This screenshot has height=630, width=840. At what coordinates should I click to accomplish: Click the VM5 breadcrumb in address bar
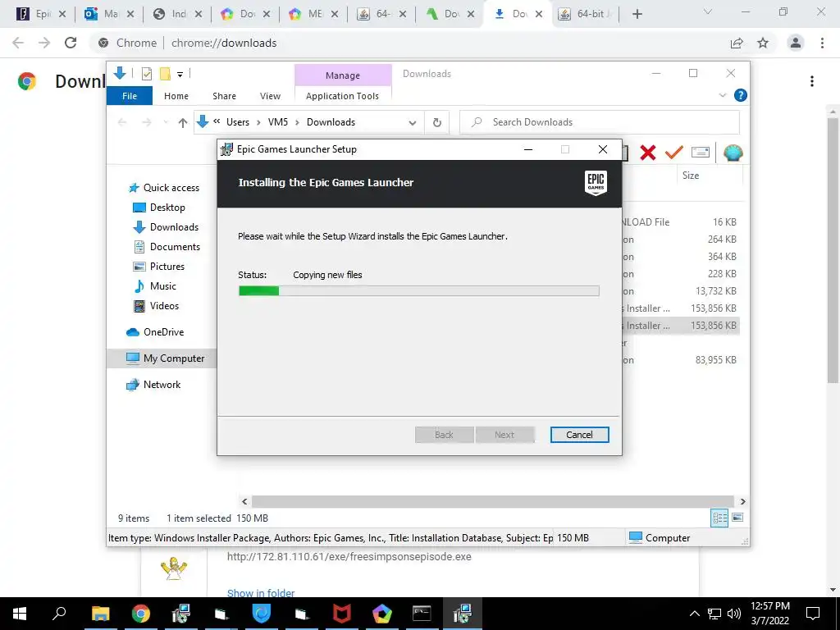click(x=277, y=122)
